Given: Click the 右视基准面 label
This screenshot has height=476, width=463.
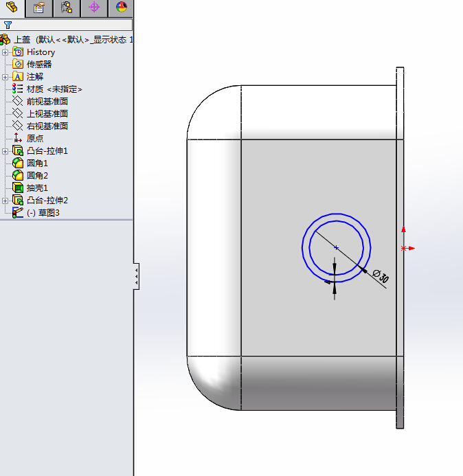Looking at the screenshot, I should point(47,126).
